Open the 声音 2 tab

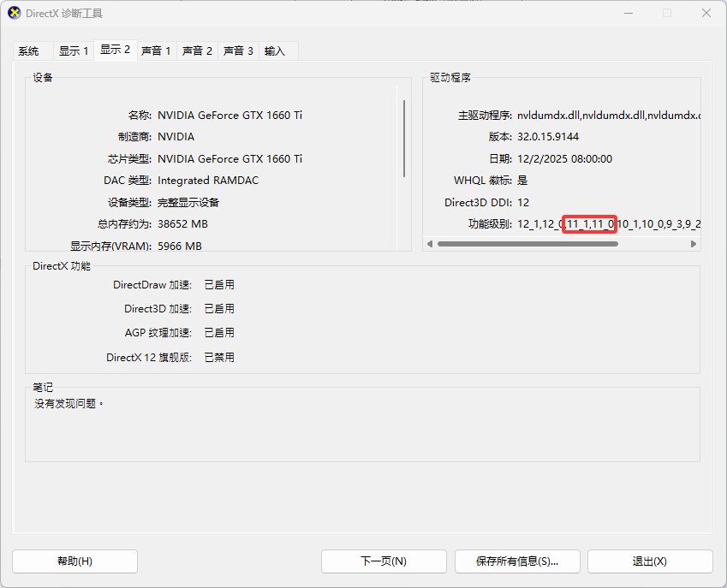pyautogui.click(x=198, y=50)
